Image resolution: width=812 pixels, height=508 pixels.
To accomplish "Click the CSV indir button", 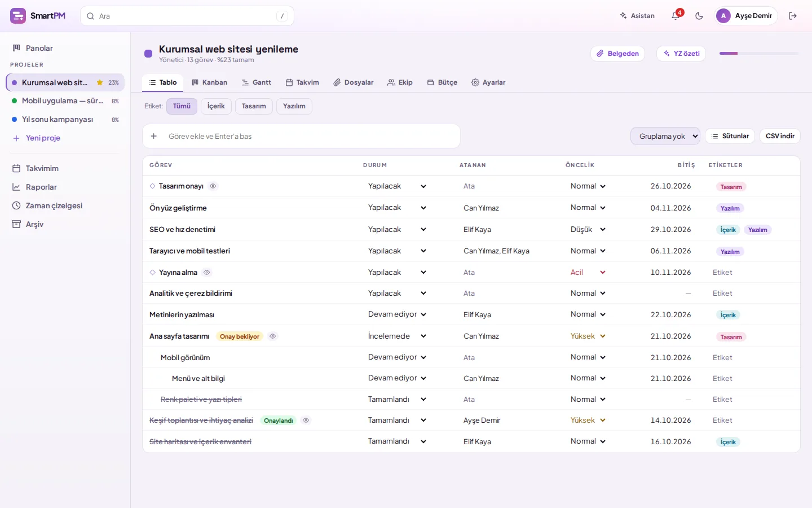I will tap(780, 136).
